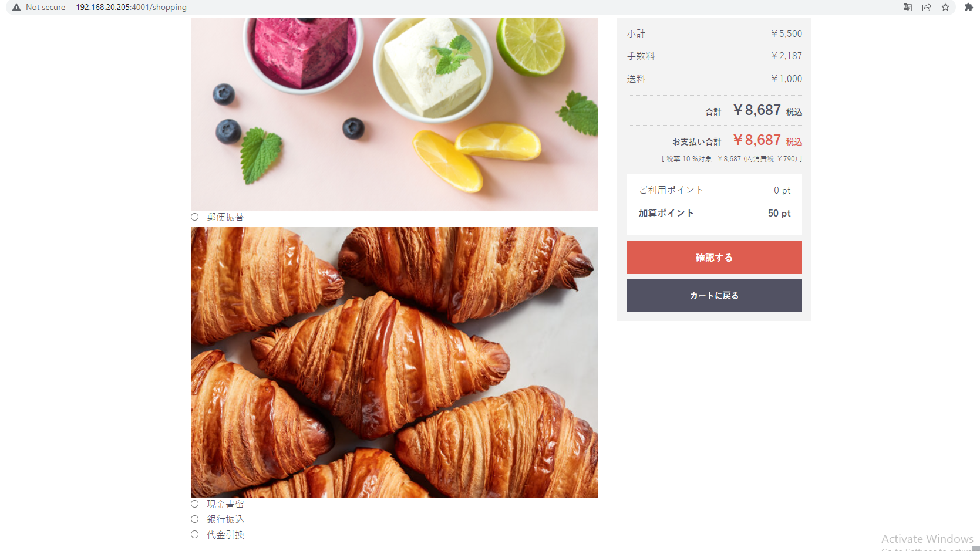Click the 加算ポイント 50 pt row
Viewport: 980px width, 551px height.
(x=714, y=213)
